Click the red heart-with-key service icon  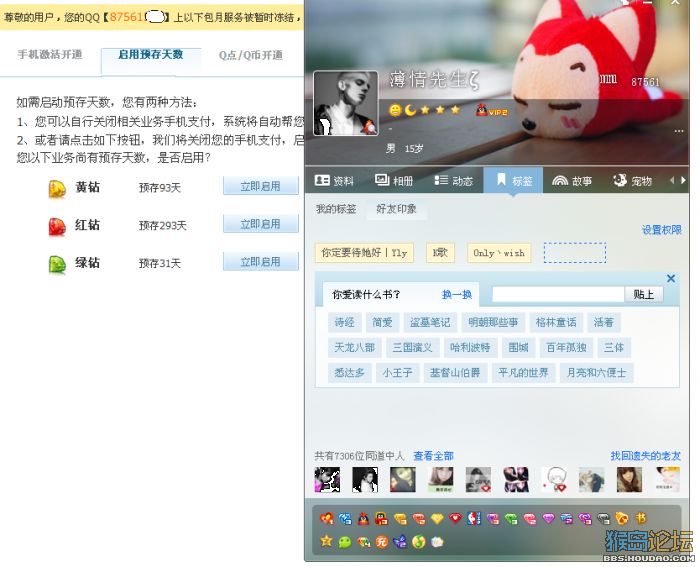pyautogui.click(x=326, y=518)
